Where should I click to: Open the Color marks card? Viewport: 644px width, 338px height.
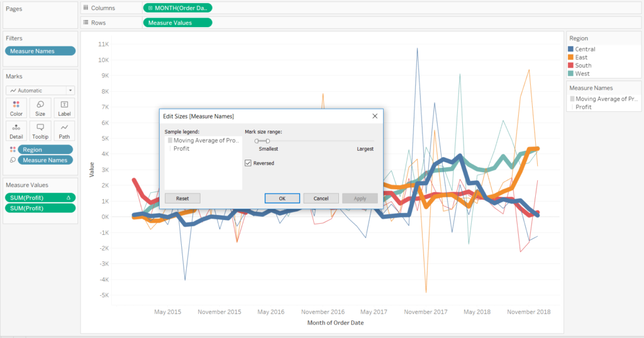tap(16, 107)
